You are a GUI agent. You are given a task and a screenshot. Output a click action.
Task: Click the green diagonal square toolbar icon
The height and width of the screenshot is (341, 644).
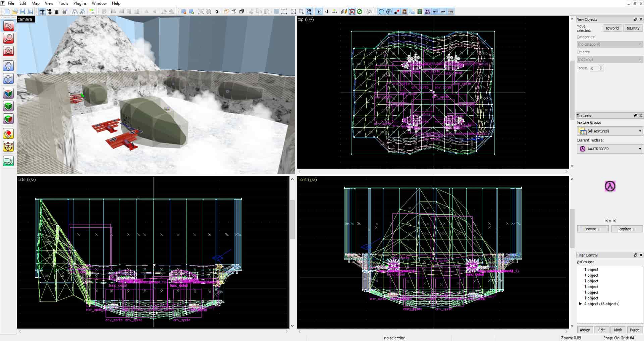(x=360, y=12)
